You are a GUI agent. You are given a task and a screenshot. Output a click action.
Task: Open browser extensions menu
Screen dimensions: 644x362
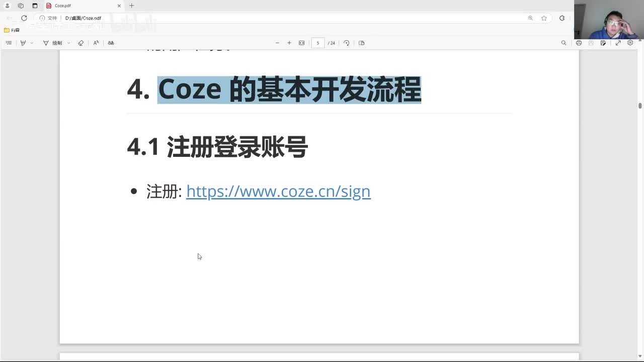point(562,18)
